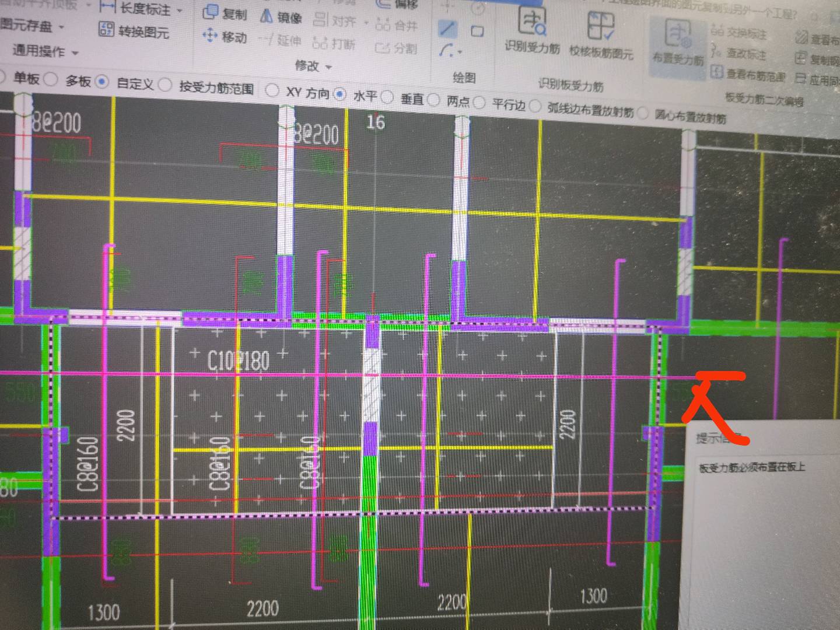Screen dimensions: 840x630
Task: Select the 自定义 radio option
Action: click(102, 82)
